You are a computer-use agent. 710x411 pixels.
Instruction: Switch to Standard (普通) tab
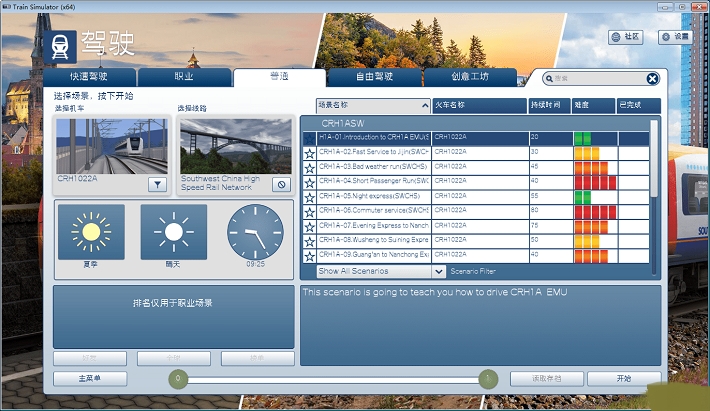click(279, 76)
